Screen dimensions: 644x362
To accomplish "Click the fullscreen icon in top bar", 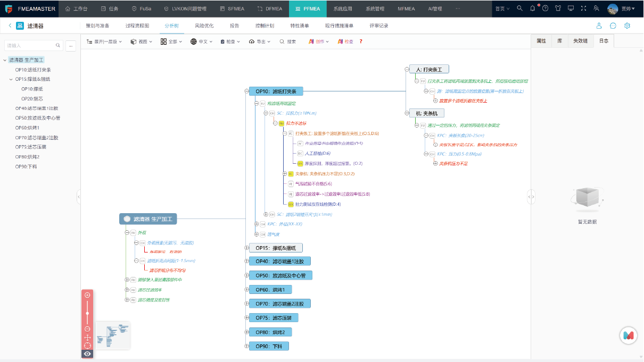I will pyautogui.click(x=584, y=9).
